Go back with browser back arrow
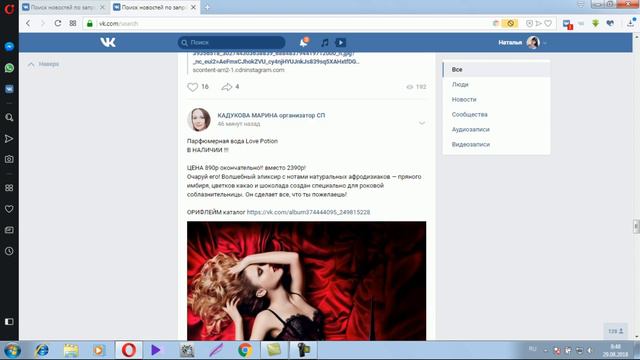The height and width of the screenshot is (360, 640). point(28,23)
